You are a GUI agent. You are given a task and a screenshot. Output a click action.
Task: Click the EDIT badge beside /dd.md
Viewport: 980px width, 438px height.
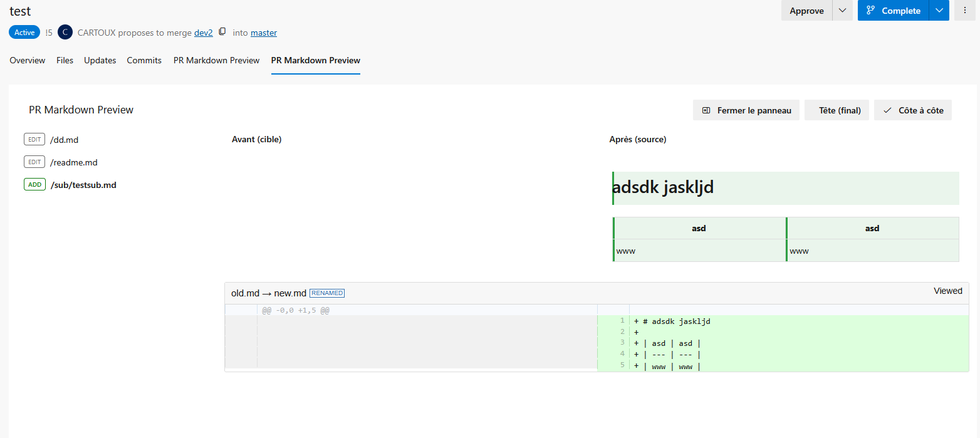tap(34, 140)
